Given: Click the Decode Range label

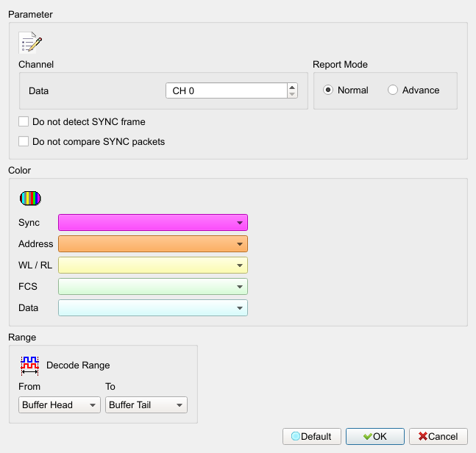Looking at the screenshot, I should tap(78, 365).
